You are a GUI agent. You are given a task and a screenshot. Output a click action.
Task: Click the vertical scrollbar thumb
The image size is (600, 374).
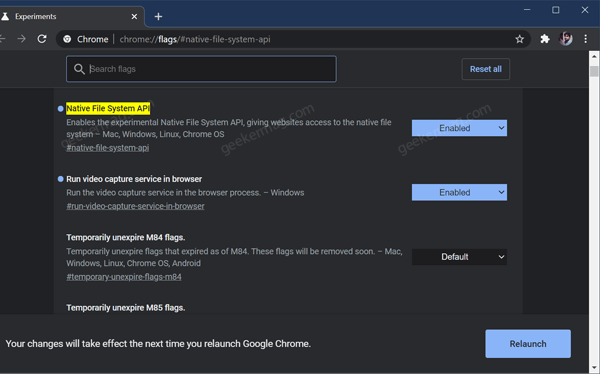click(594, 71)
